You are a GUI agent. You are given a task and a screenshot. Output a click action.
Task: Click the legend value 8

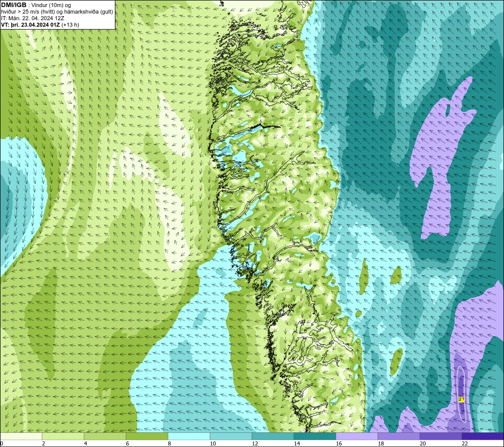[x=169, y=444]
